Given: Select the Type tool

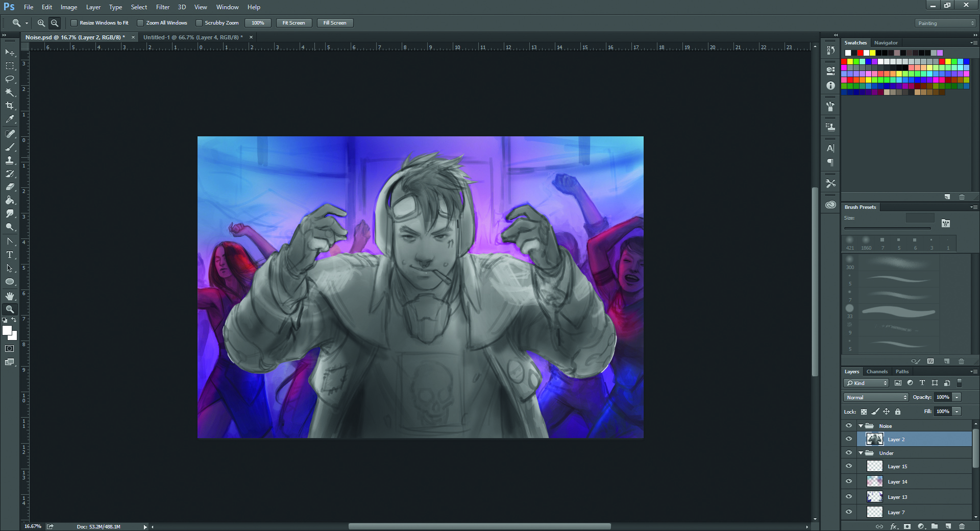Looking at the screenshot, I should (x=10, y=254).
